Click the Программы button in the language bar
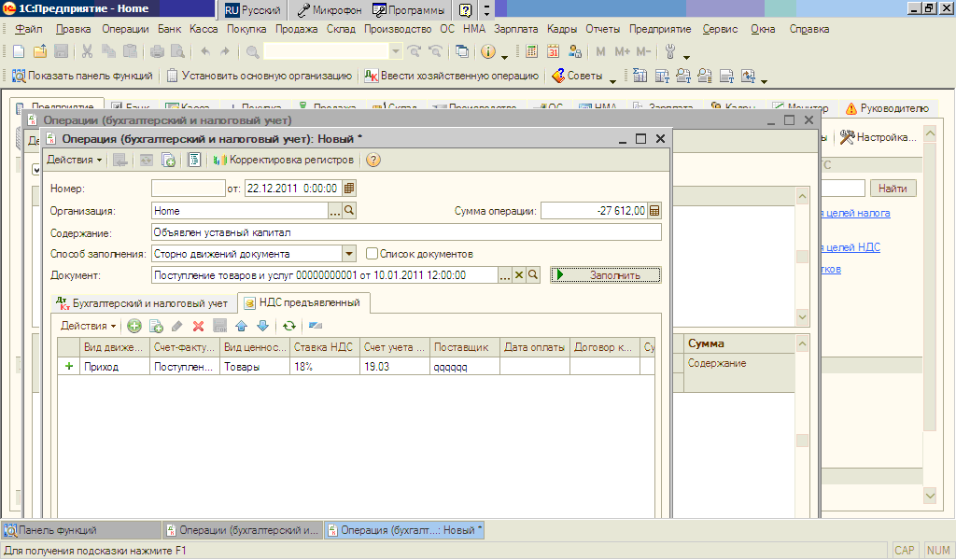The width and height of the screenshot is (956, 560). (409, 9)
